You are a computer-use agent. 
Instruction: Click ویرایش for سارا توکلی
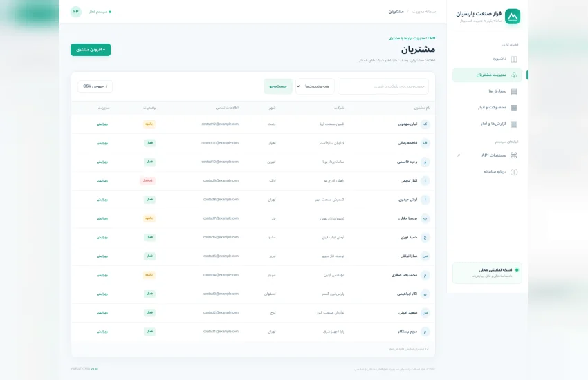pyautogui.click(x=102, y=256)
